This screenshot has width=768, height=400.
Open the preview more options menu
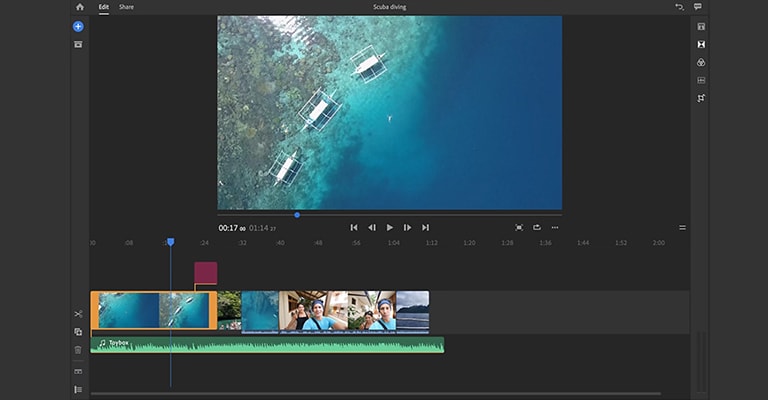555,227
